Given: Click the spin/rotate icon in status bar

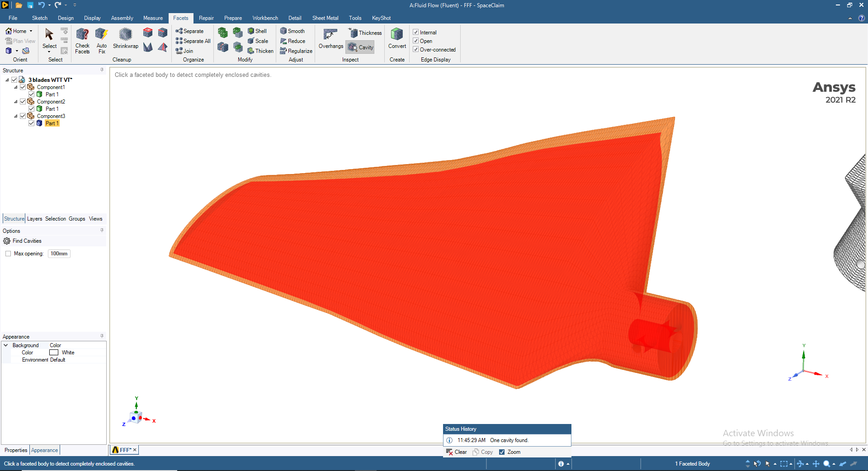Looking at the screenshot, I should coord(800,464).
